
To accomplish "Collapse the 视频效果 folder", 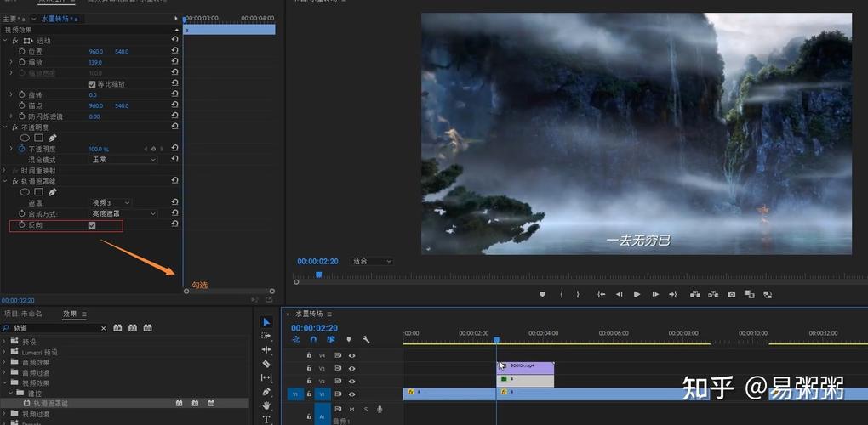I will click(x=4, y=383).
